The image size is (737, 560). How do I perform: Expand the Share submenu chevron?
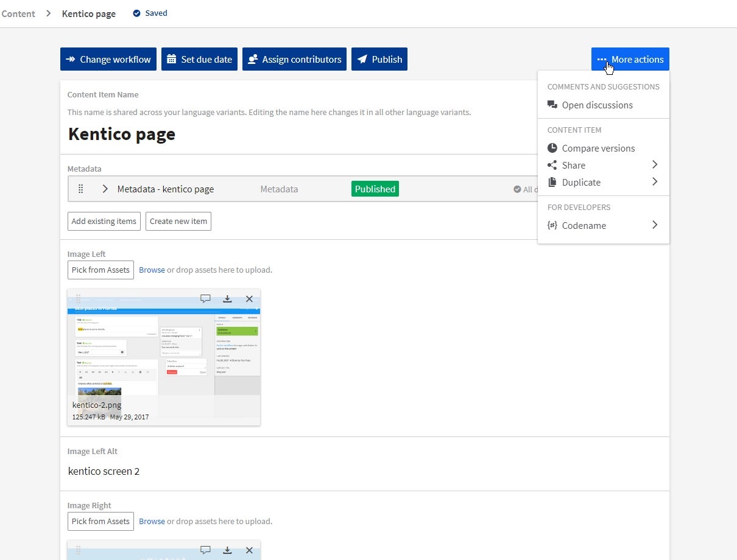(655, 164)
